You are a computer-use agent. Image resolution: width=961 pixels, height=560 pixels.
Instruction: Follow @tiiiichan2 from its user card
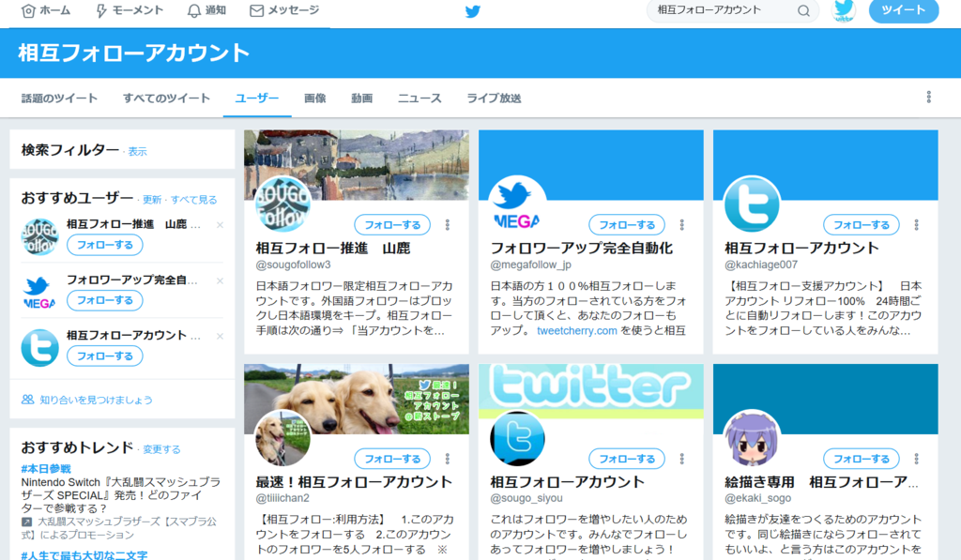tap(392, 459)
